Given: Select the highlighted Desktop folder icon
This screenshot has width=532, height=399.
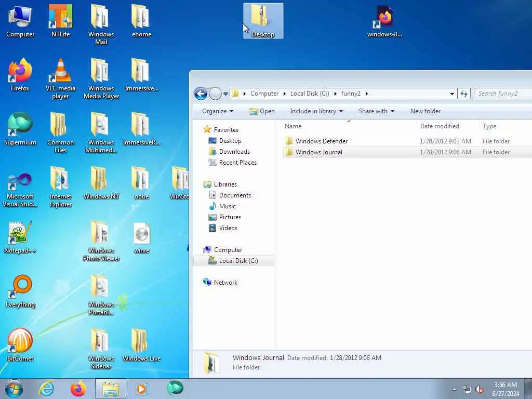Looking at the screenshot, I should (263, 21).
